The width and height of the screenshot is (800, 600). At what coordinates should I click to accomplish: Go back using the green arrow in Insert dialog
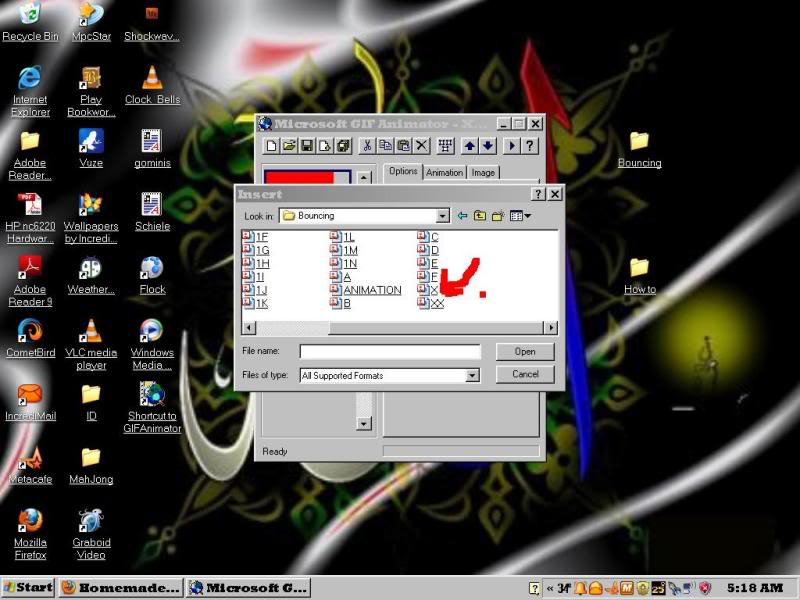click(462, 216)
